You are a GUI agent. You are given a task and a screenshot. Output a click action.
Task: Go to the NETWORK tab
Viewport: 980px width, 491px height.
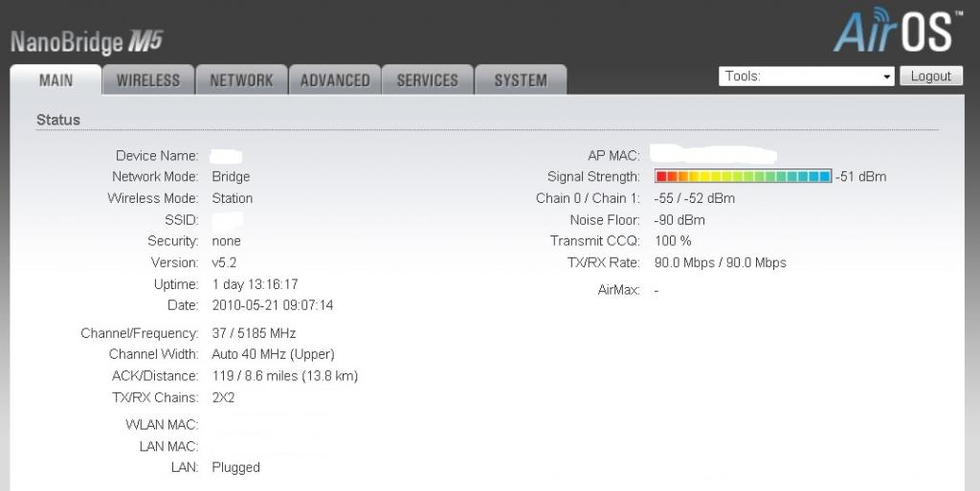(241, 80)
